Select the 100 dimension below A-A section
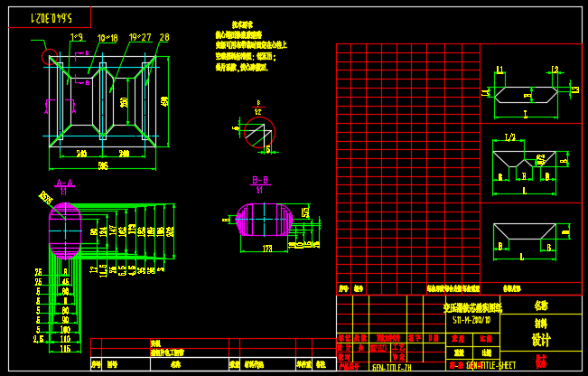The image size is (588, 376). click(65, 330)
